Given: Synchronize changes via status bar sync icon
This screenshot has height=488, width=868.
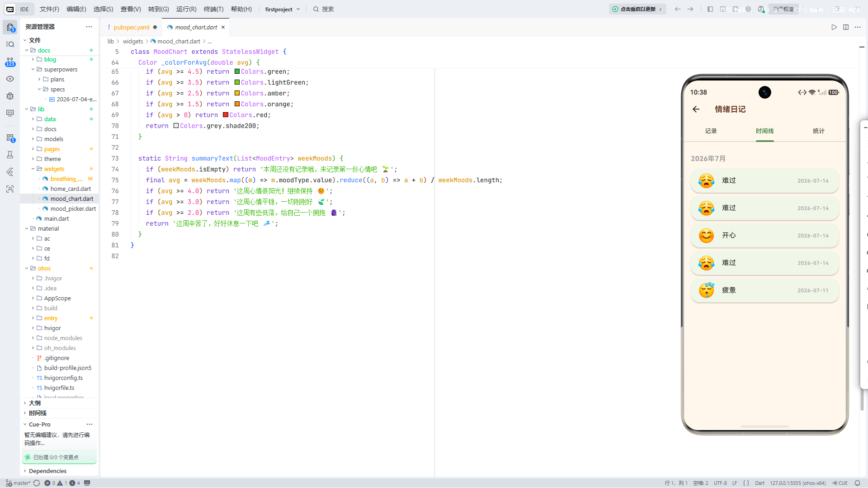Looking at the screenshot, I should 37,483.
